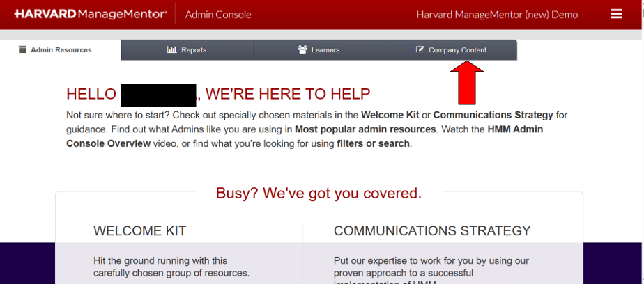This screenshot has height=284, width=644.
Task: Open the Company Content tab
Action: [x=451, y=50]
